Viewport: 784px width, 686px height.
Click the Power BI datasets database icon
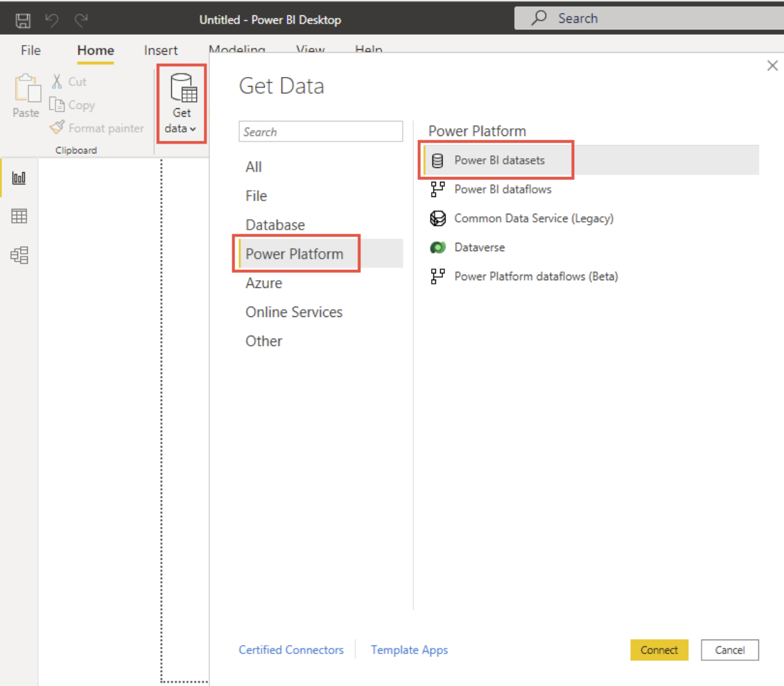click(437, 161)
